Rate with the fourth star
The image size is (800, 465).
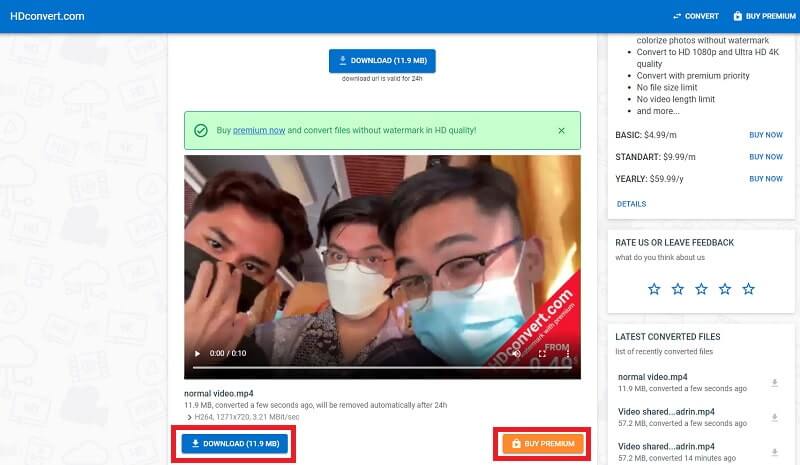725,289
